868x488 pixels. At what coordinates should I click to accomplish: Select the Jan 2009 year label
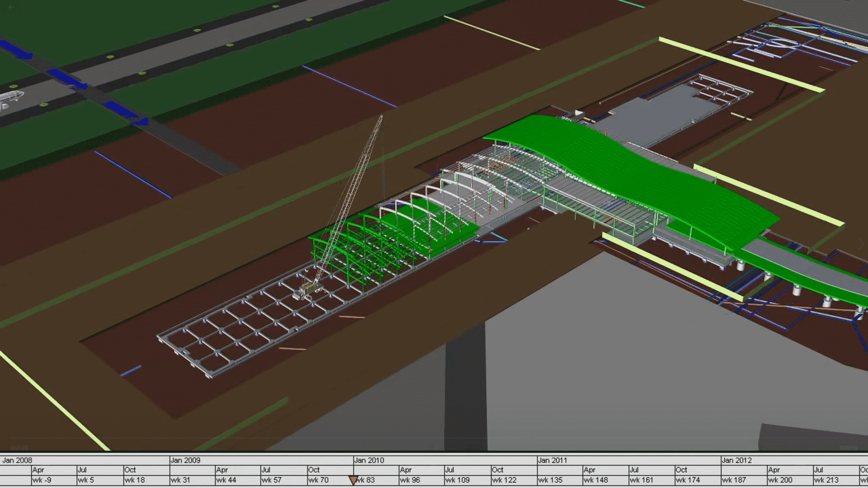185,460
